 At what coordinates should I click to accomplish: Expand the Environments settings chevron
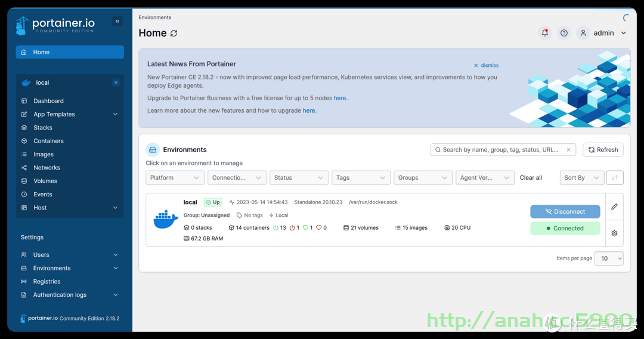pos(116,268)
